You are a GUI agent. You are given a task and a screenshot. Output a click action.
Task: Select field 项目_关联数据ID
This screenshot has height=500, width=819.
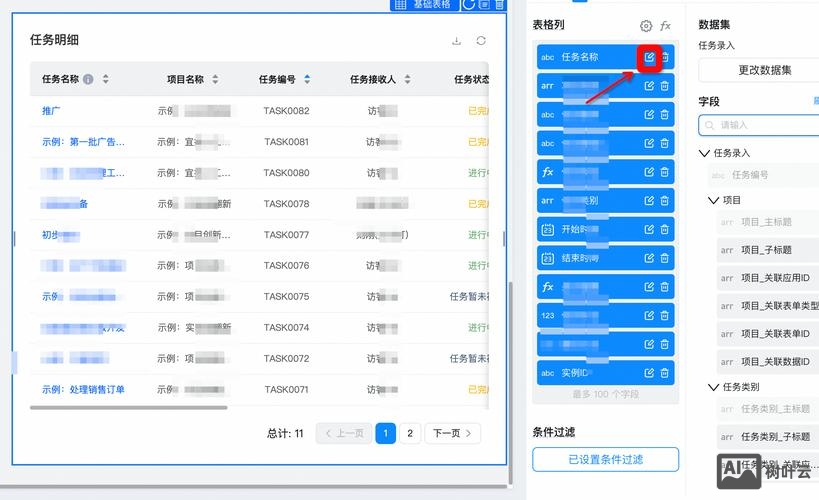click(767, 362)
